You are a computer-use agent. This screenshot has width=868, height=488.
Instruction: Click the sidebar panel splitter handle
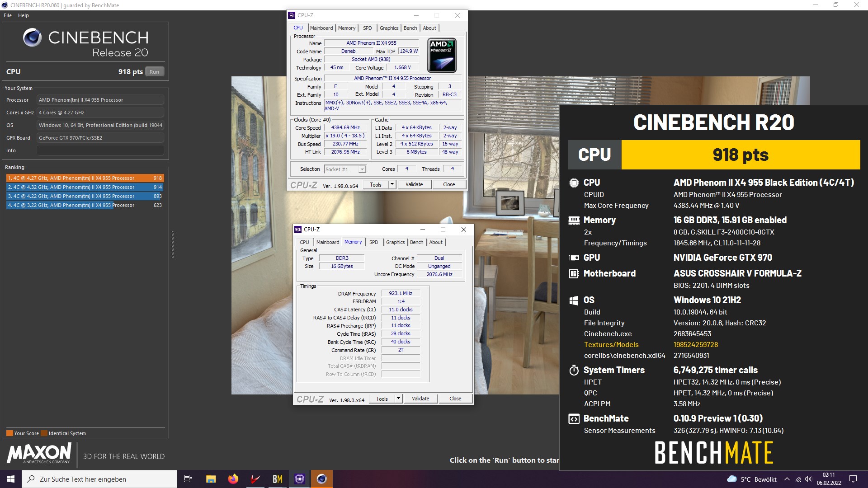tap(173, 244)
